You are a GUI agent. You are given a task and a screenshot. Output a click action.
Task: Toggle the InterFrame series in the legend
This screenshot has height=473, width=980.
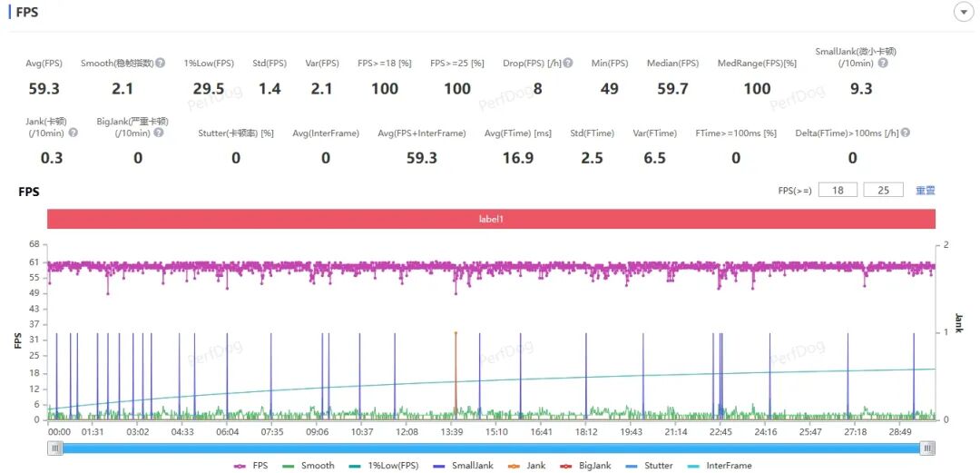pyautogui.click(x=720, y=466)
